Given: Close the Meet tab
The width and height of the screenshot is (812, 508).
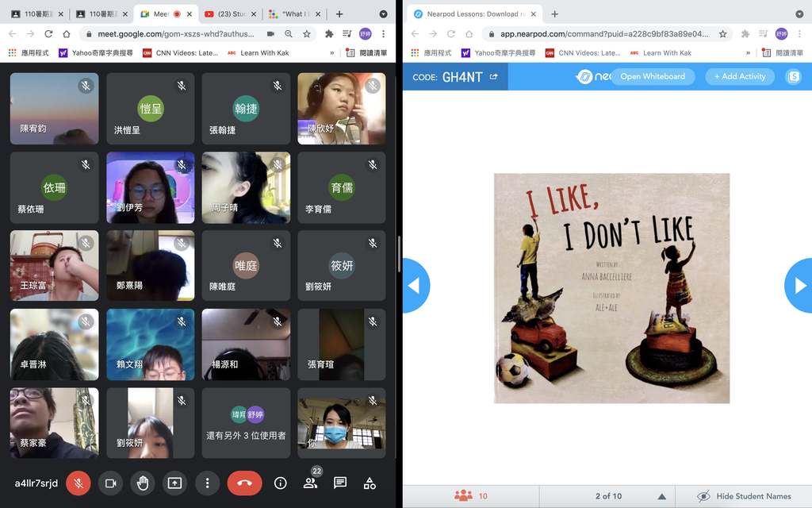Looking at the screenshot, I should click(190, 14).
